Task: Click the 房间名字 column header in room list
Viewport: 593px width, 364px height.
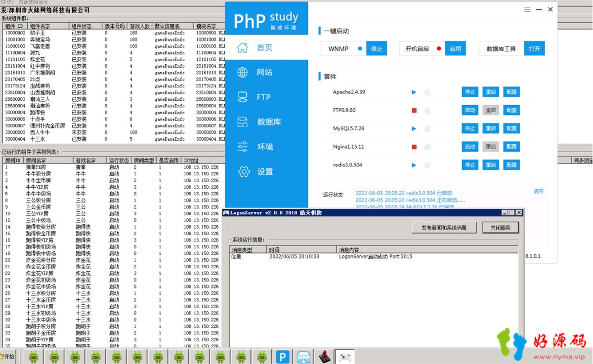Action: [x=49, y=161]
